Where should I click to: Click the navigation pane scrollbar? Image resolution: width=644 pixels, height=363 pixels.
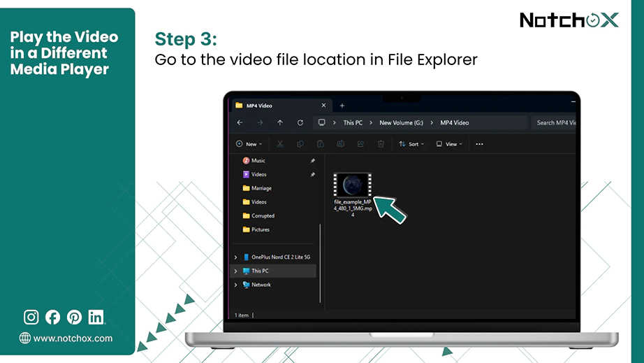point(320,263)
